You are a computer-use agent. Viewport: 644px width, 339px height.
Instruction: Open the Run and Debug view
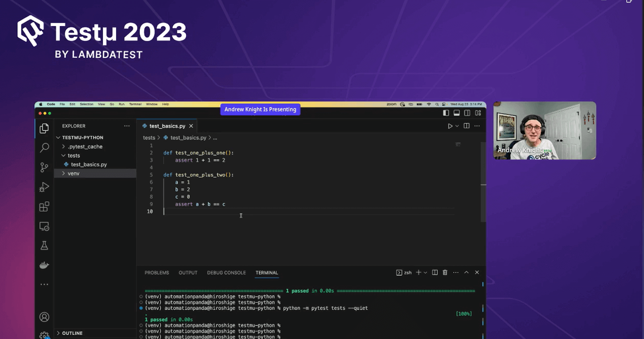pyautogui.click(x=44, y=187)
